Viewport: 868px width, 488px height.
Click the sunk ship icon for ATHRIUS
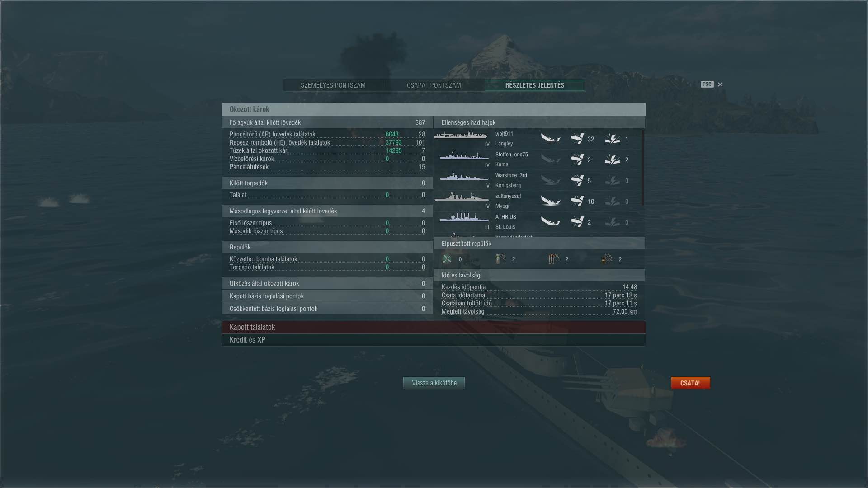coord(551,222)
